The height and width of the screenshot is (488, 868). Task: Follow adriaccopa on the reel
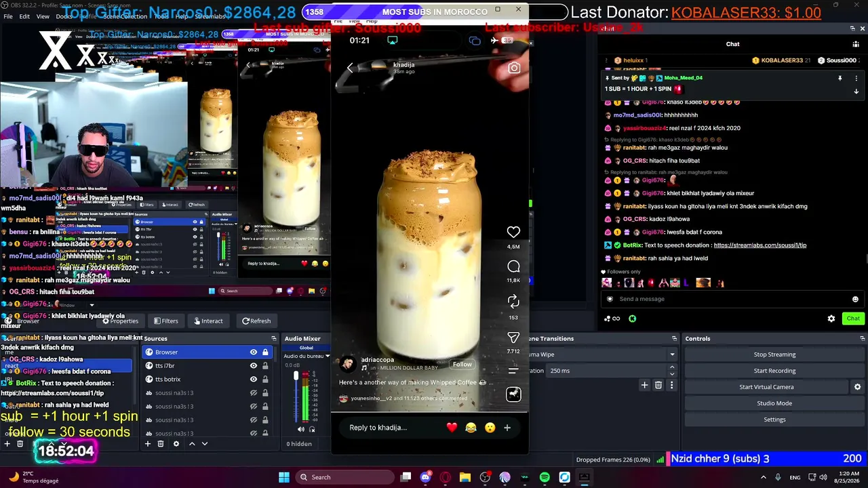(x=462, y=365)
